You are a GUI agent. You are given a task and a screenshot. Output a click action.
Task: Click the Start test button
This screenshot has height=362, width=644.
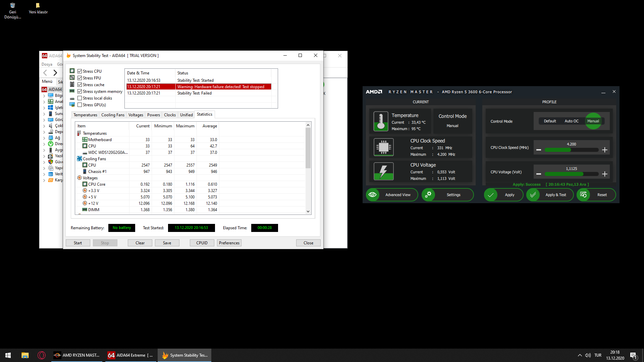[78, 243]
